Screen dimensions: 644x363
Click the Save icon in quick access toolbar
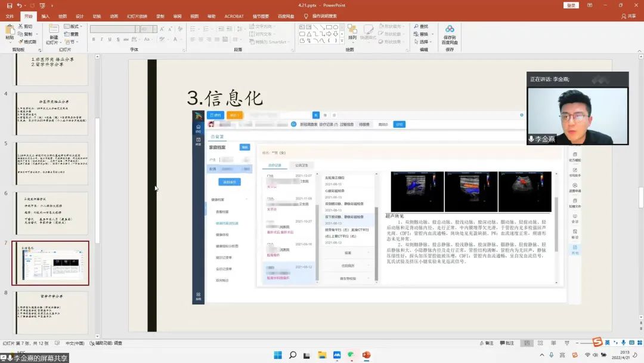pos(10,5)
